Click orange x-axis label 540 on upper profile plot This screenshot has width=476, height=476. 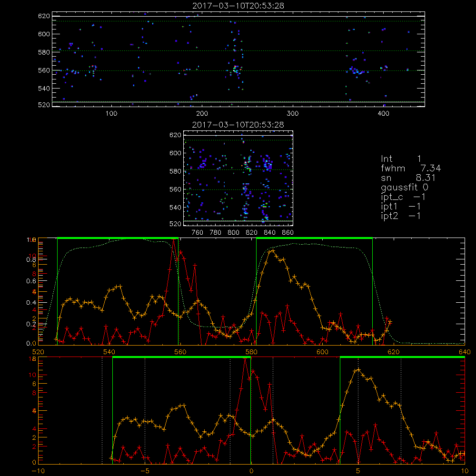(x=109, y=352)
